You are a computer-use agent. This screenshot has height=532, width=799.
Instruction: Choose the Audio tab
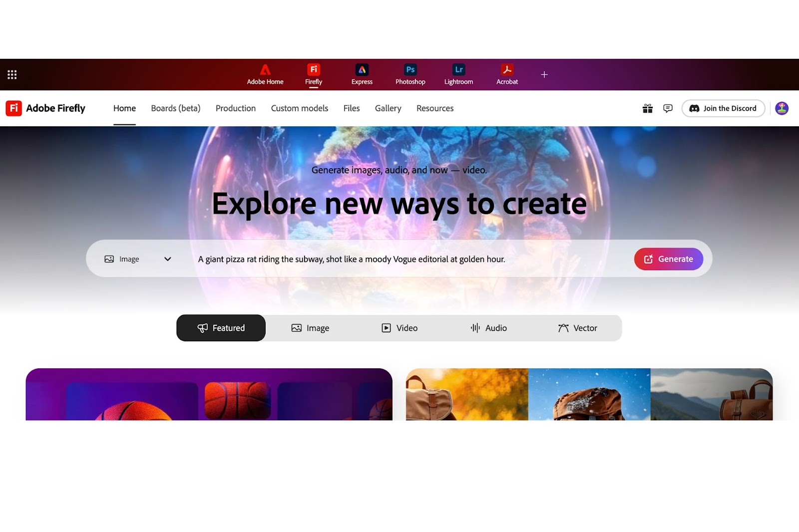[x=488, y=328]
